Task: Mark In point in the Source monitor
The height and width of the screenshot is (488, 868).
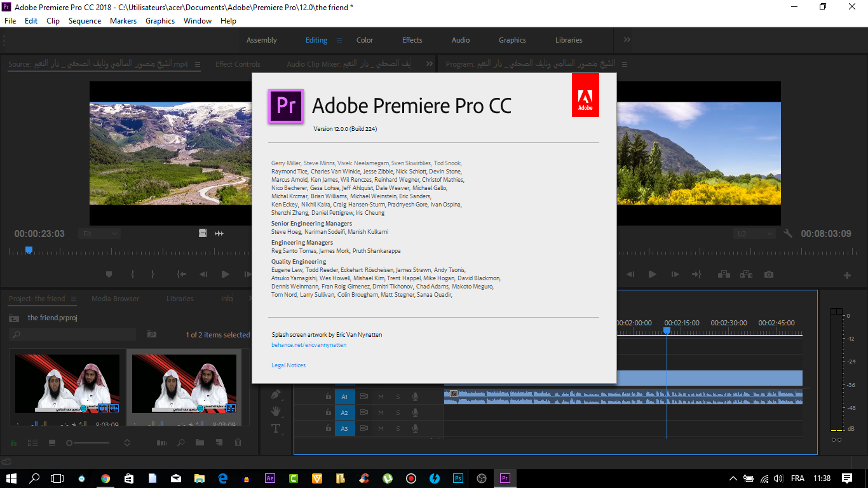Action: coord(132,274)
